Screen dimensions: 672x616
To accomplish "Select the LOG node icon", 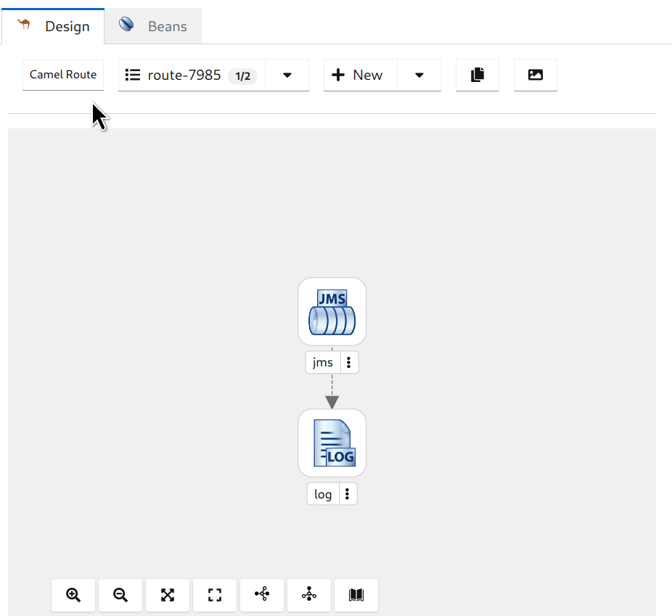I will (x=332, y=443).
